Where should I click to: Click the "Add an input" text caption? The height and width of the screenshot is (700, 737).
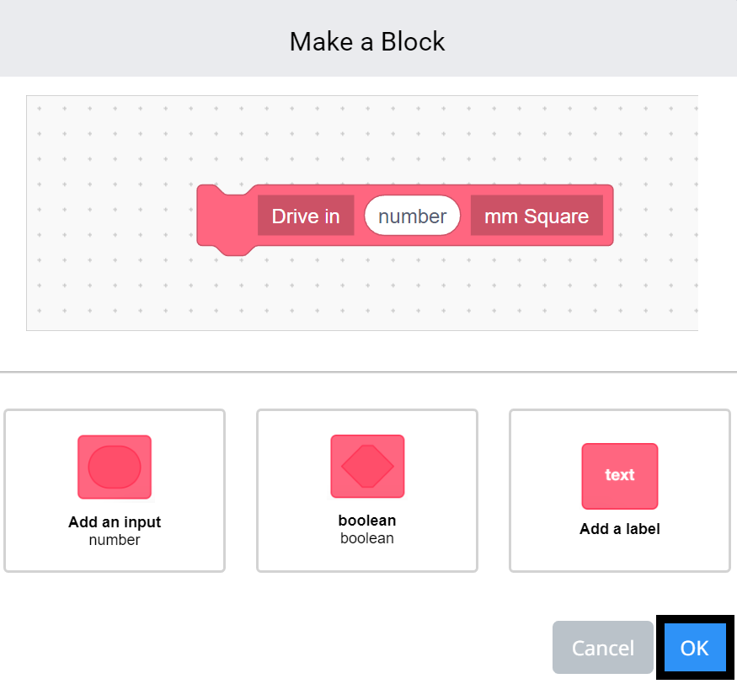point(115,521)
